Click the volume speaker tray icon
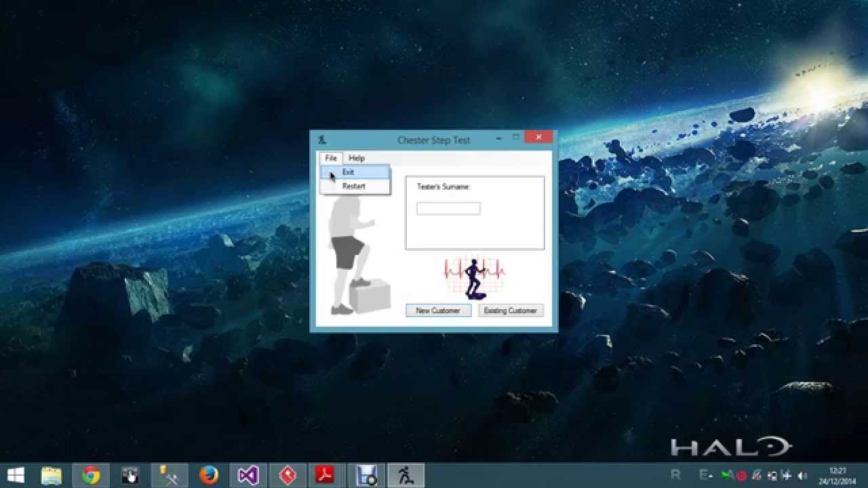Image resolution: width=868 pixels, height=488 pixels. tap(803, 476)
